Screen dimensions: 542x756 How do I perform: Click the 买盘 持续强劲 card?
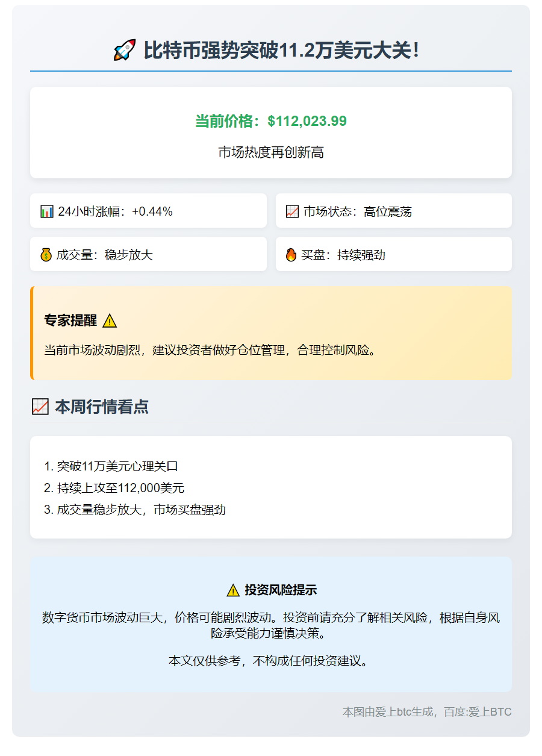point(394,254)
